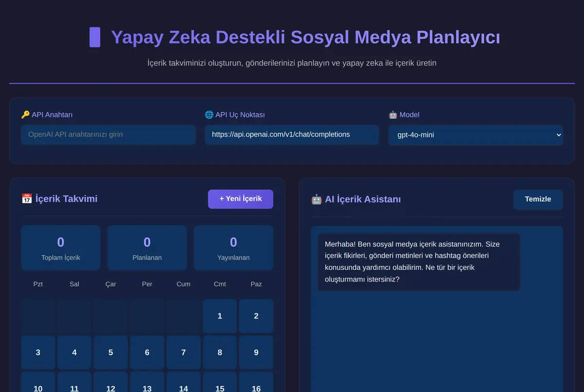Click the Cmt weekday header
This screenshot has height=392, width=584.
click(x=220, y=284)
